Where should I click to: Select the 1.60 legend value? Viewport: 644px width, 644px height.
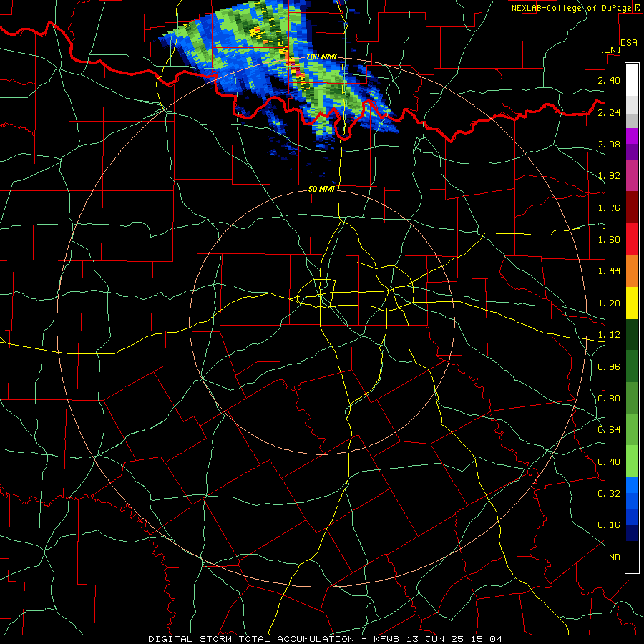609,240
